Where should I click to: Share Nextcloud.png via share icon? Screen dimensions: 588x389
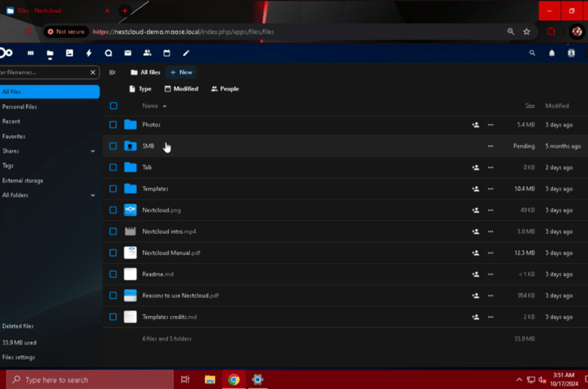476,210
